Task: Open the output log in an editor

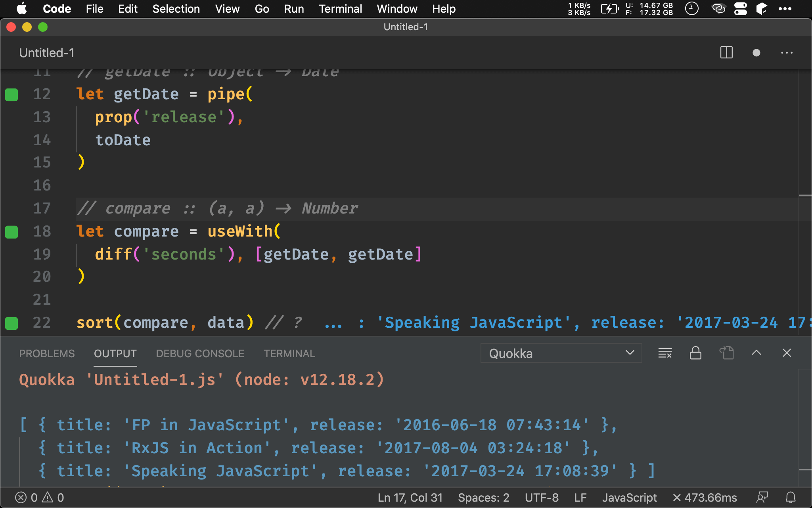Action: 726,353
